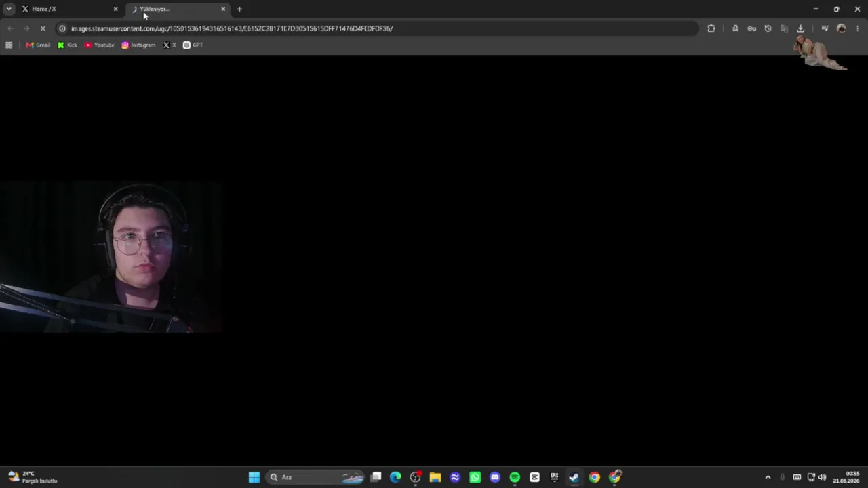Open the Chrome downloads icon

(x=800, y=28)
